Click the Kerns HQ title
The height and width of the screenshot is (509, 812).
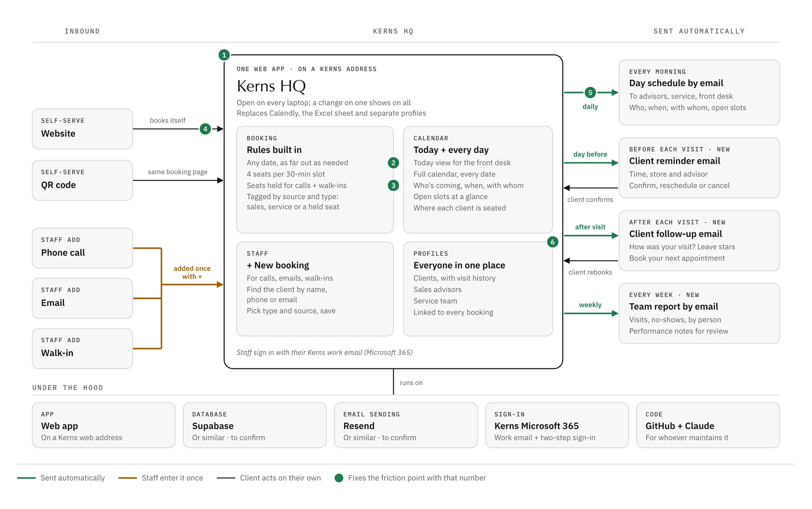271,86
